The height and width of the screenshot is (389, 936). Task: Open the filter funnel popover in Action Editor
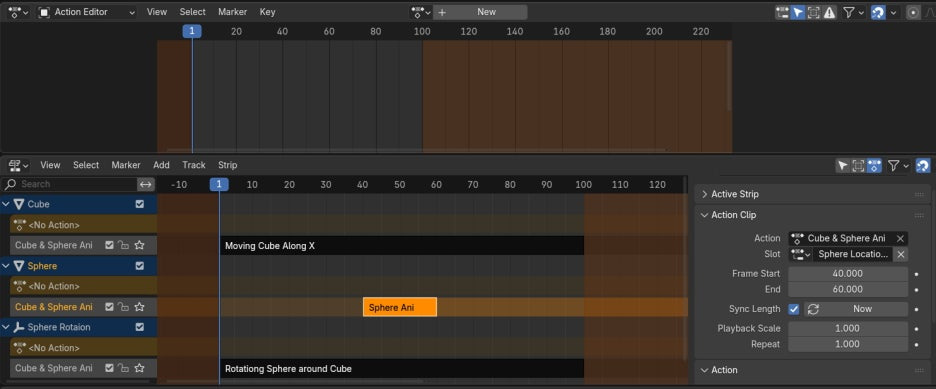[853, 13]
